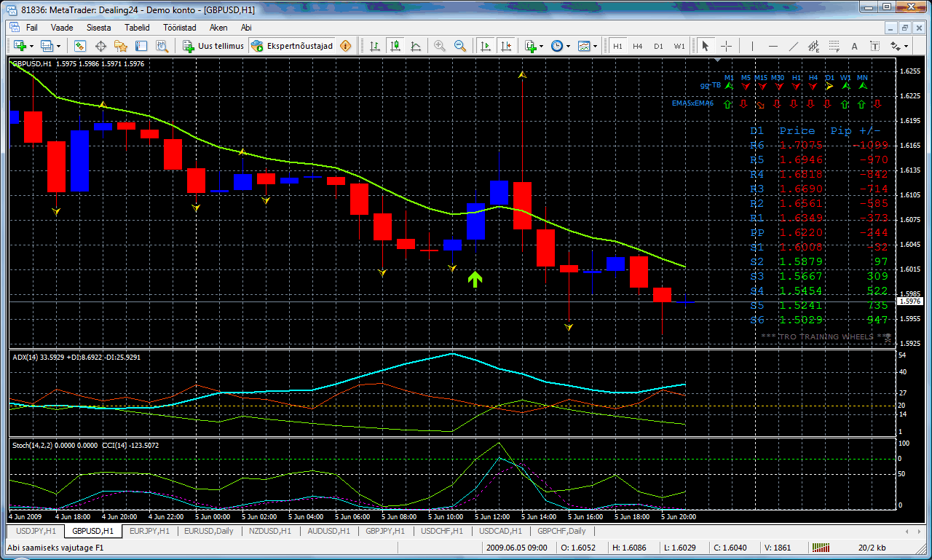
Task: Open the Abi menu
Action: tap(246, 27)
